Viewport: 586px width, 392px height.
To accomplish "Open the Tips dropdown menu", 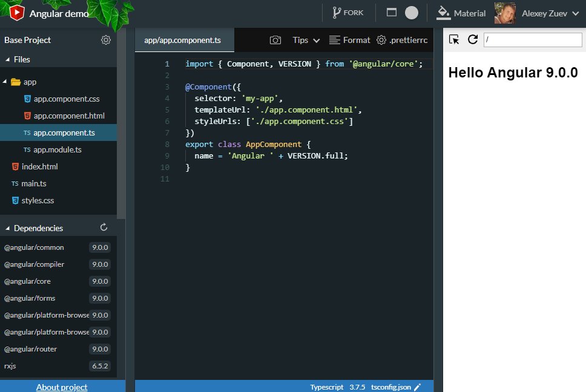I will [x=306, y=40].
